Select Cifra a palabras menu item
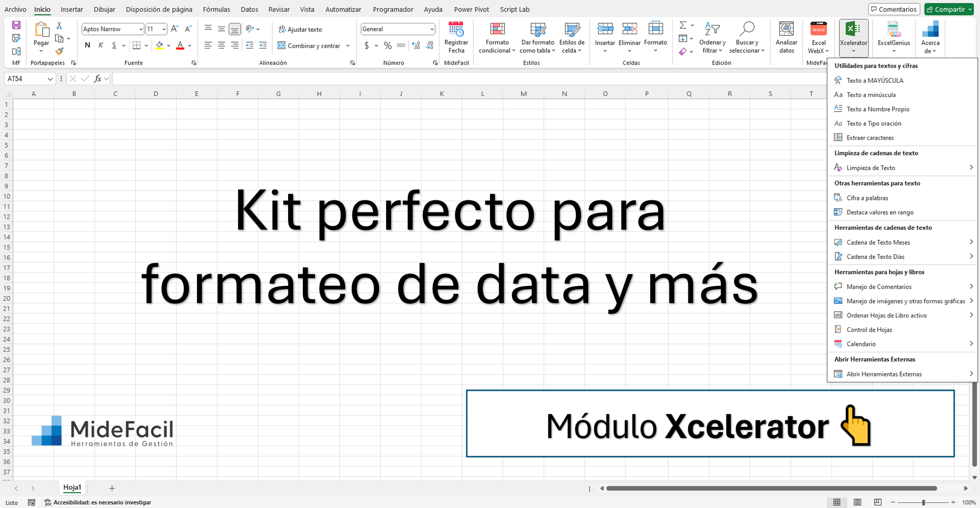The height and width of the screenshot is (508, 980). click(x=902, y=198)
